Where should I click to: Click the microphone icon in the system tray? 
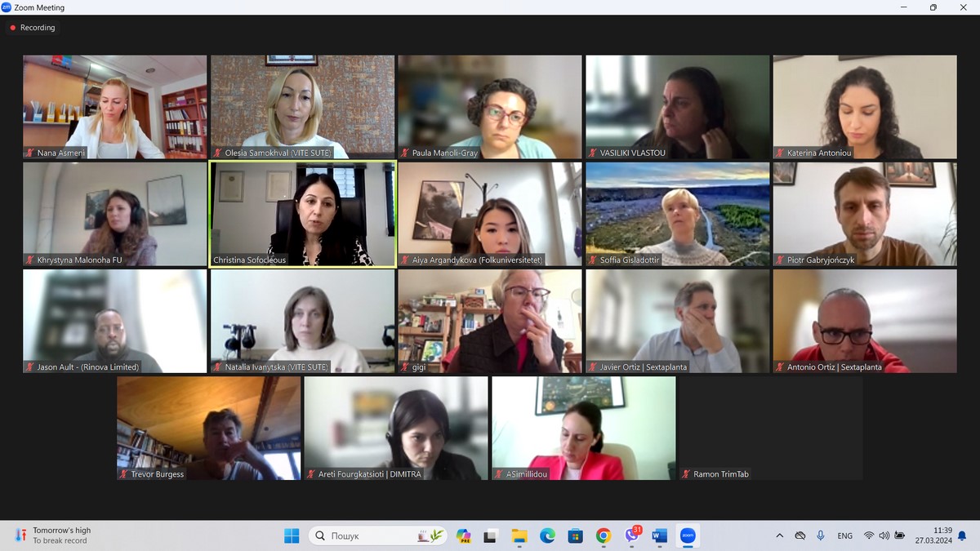pyautogui.click(x=820, y=535)
